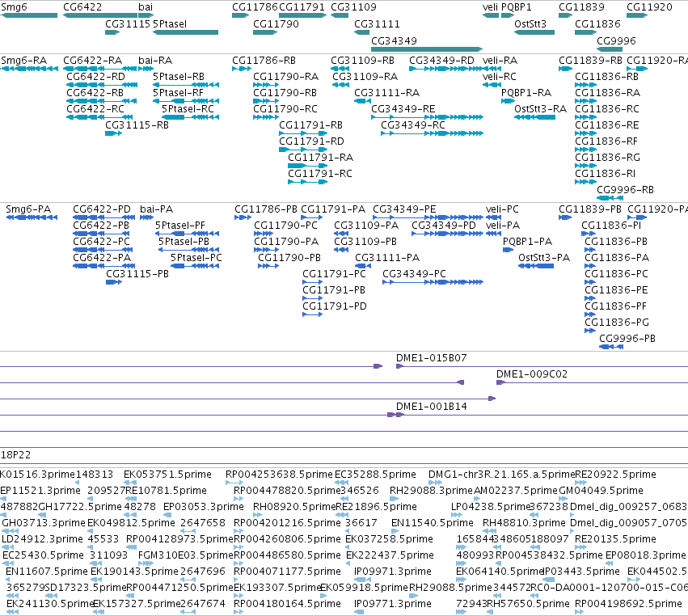The height and width of the screenshot is (616, 688).
Task: Select protein CG31111-PA
Action: point(387,258)
